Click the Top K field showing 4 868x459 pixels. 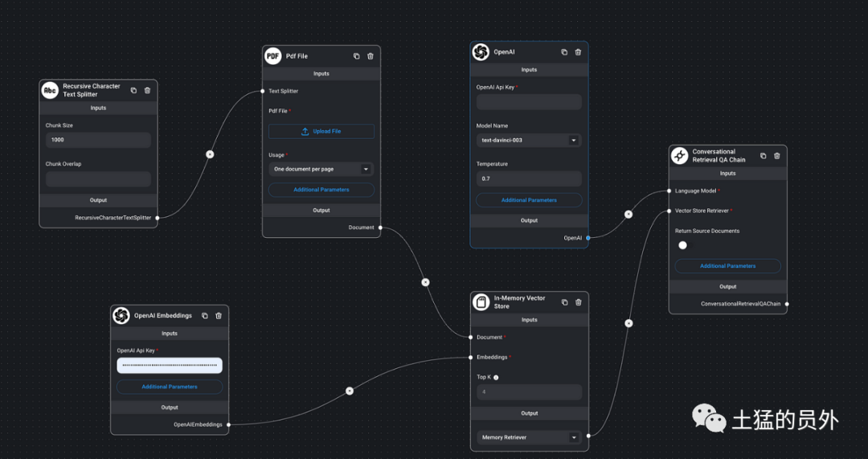point(529,392)
